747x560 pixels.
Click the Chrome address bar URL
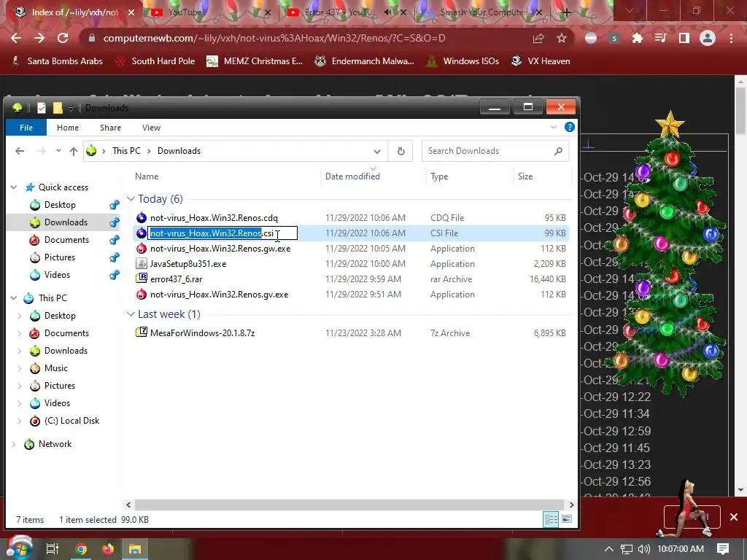274,38
